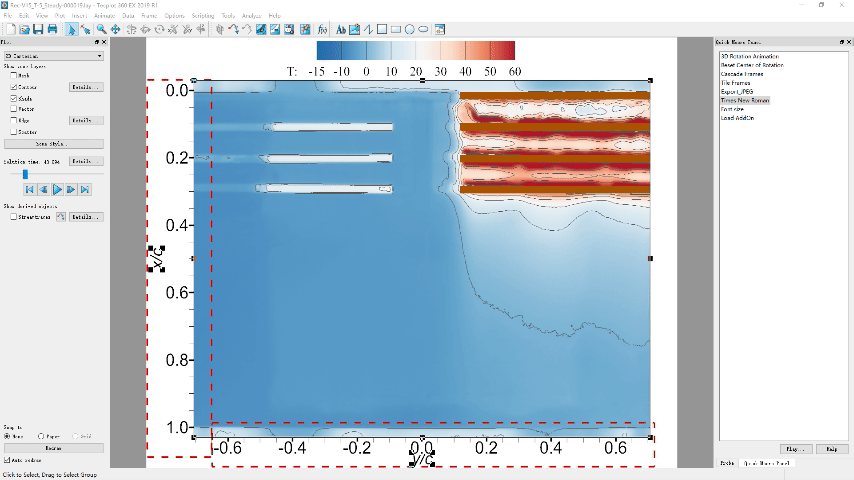Screen dimensions: 854x480
Task: Click the Redraw button
Action: tap(53, 448)
